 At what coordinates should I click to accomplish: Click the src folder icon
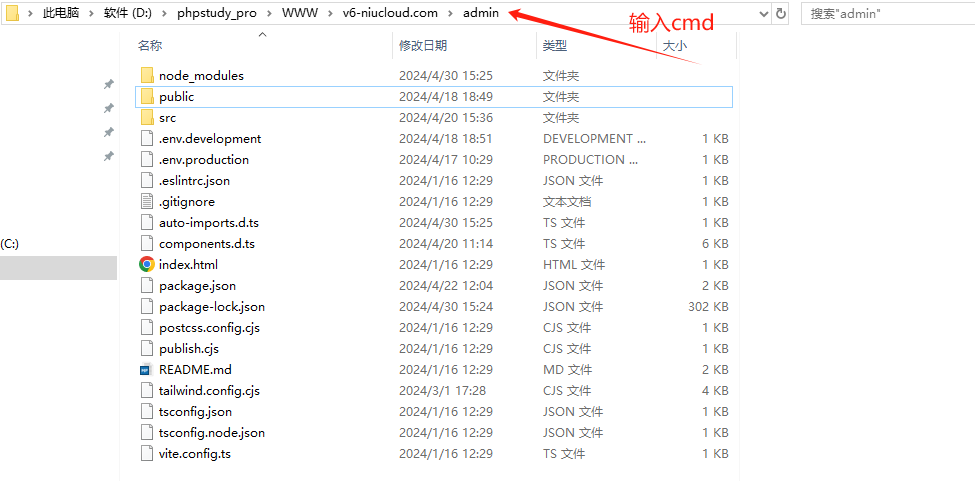[x=147, y=118]
